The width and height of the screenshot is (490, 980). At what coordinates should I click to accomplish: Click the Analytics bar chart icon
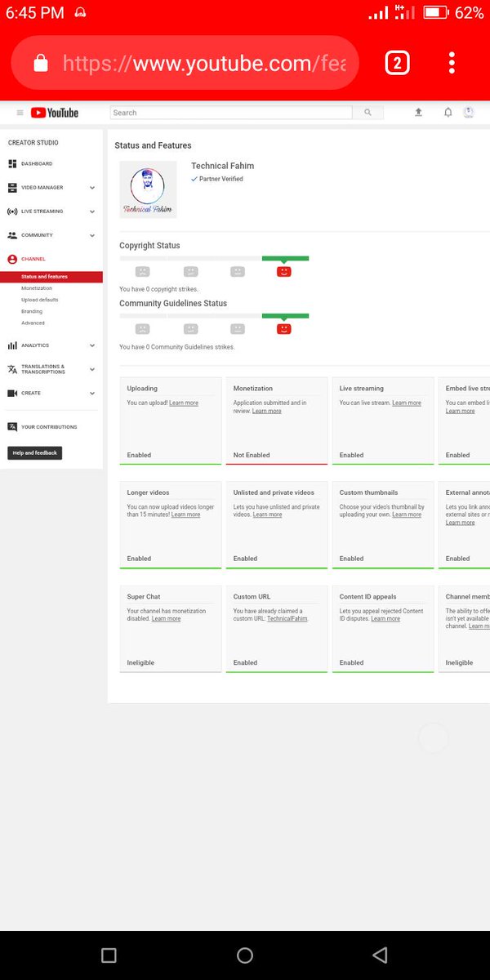(12, 345)
